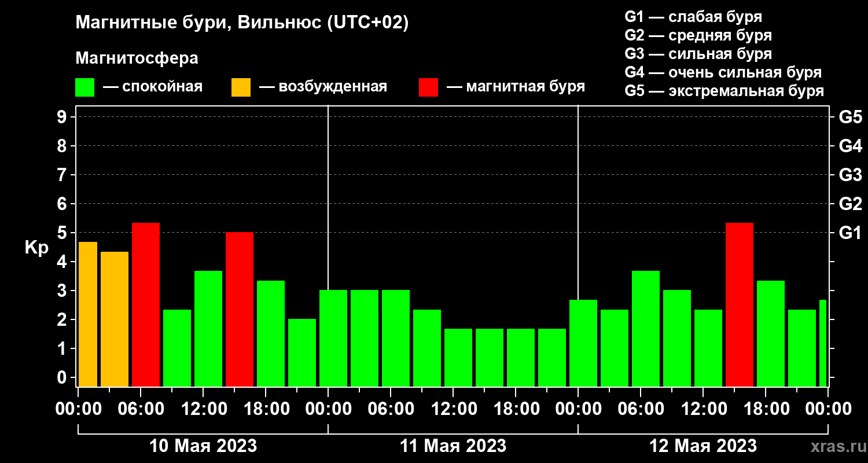The image size is (868, 463).
Task: Click the 'Kp' axis label
Action: click(36, 248)
